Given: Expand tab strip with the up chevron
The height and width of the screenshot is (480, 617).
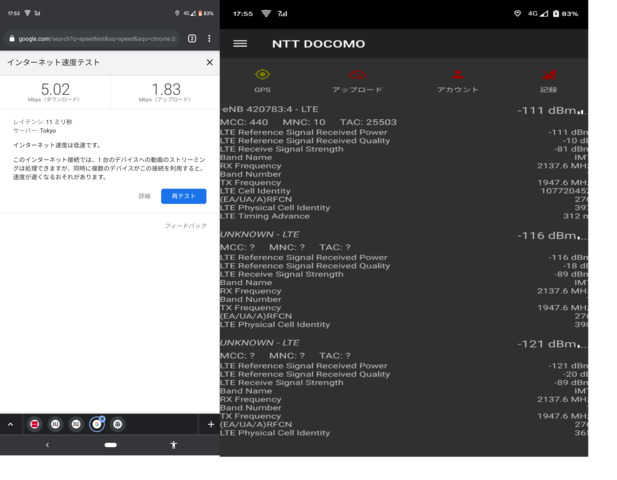Looking at the screenshot, I should coord(11,425).
